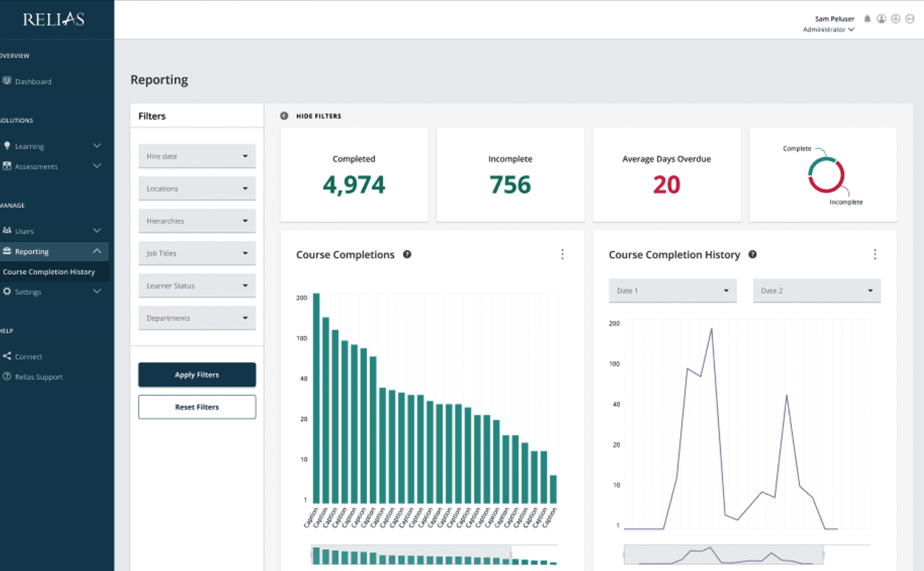Select Users in the sidebar
The width and height of the screenshot is (924, 571).
click(x=24, y=231)
